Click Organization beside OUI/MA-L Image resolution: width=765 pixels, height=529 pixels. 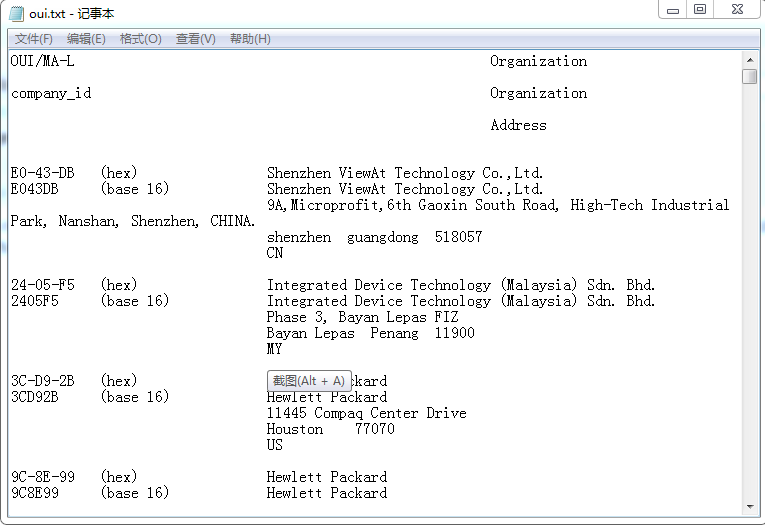(539, 61)
